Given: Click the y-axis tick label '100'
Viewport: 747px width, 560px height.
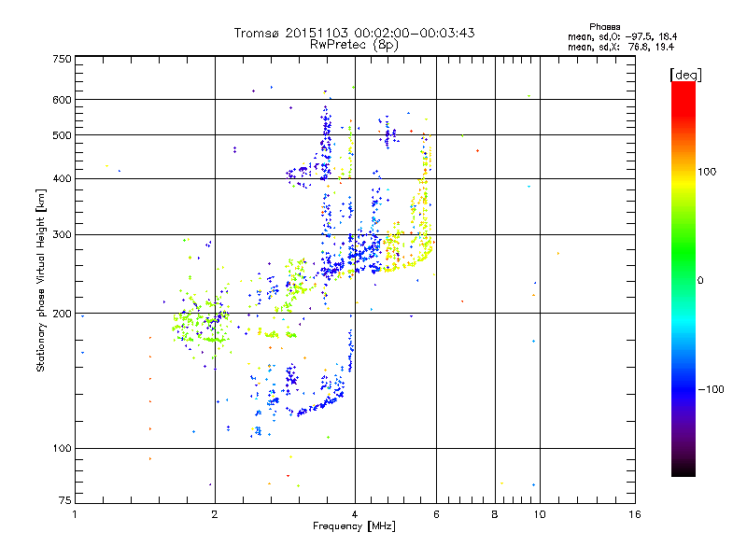Looking at the screenshot, I should pyautogui.click(x=62, y=448).
